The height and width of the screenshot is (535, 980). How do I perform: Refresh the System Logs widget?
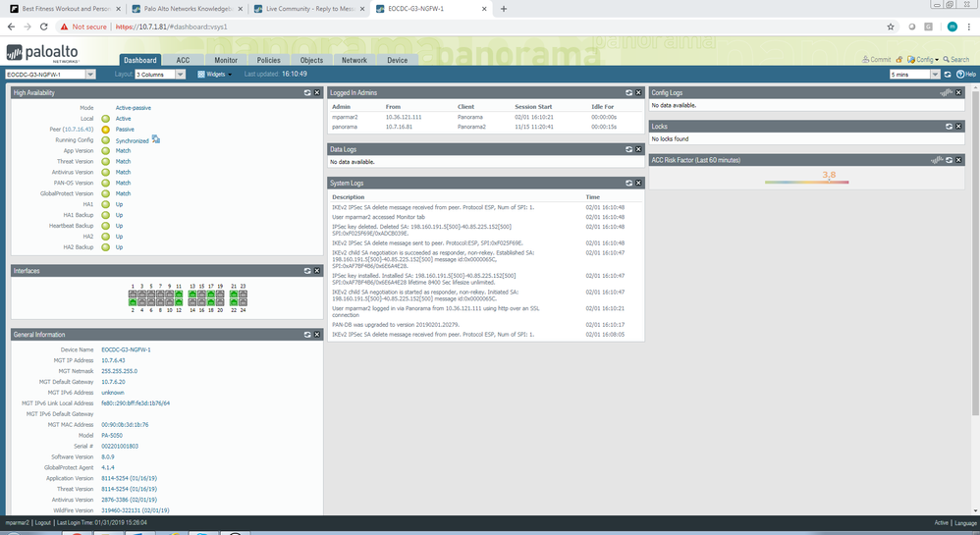[x=628, y=184]
